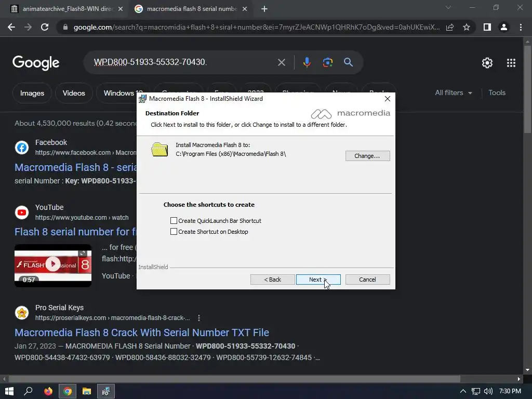Open the network status tray icon
This screenshot has width=532, height=399.
pyautogui.click(x=476, y=391)
